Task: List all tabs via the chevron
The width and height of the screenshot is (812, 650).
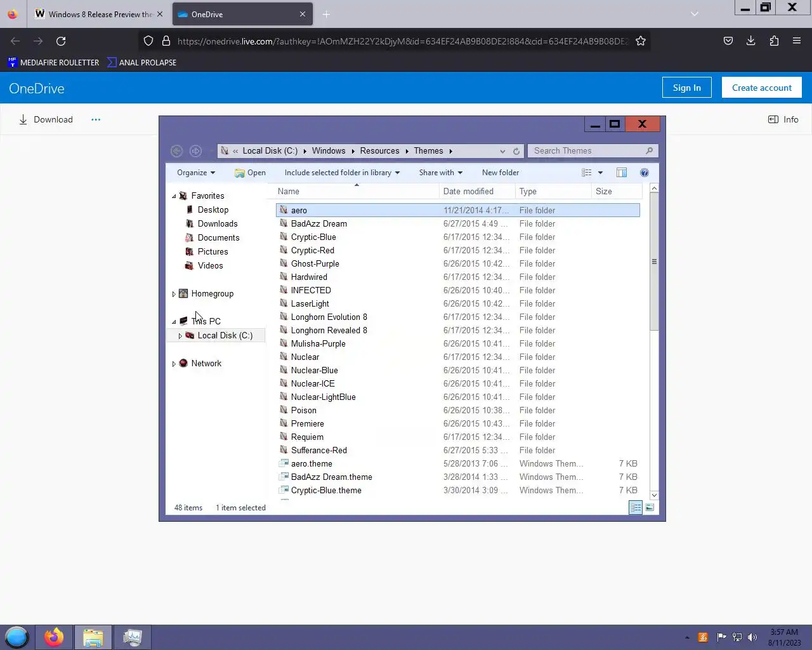Action: pyautogui.click(x=695, y=14)
